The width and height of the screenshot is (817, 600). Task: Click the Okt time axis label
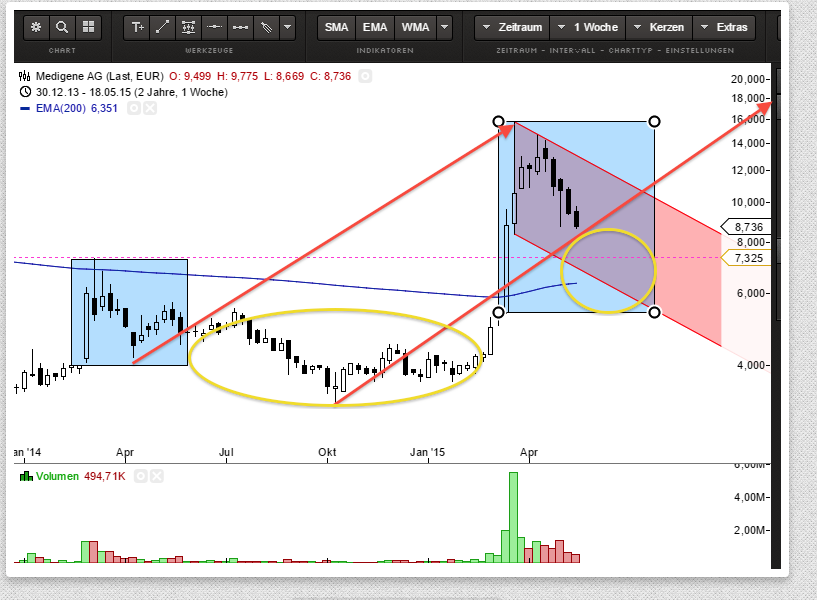(x=327, y=452)
